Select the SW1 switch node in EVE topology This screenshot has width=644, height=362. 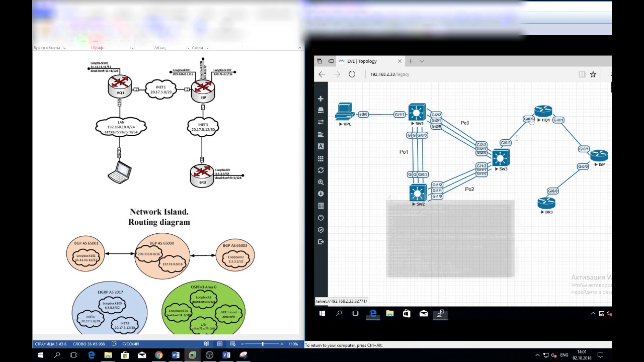pyautogui.click(x=417, y=112)
